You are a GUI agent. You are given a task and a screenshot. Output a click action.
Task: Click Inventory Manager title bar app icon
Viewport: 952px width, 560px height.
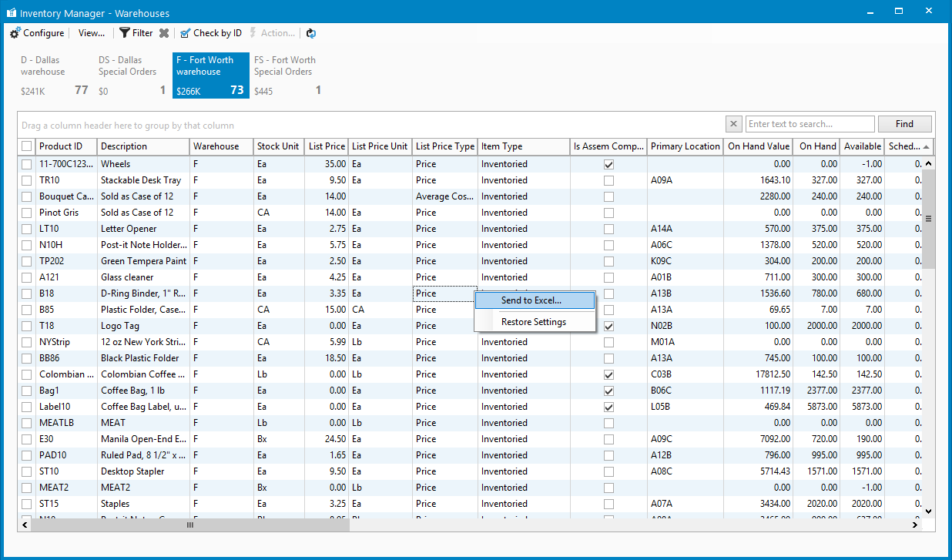pos(12,13)
